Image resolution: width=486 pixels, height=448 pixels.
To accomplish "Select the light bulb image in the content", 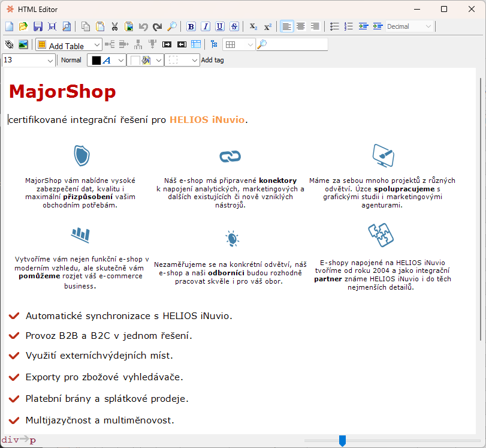I will [x=232, y=239].
